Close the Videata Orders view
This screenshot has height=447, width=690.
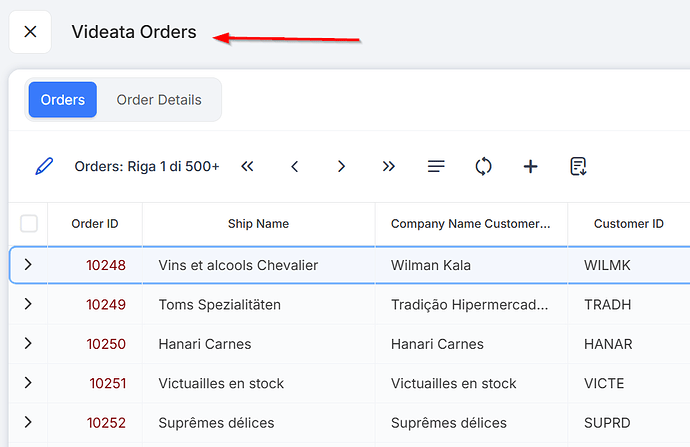30,32
